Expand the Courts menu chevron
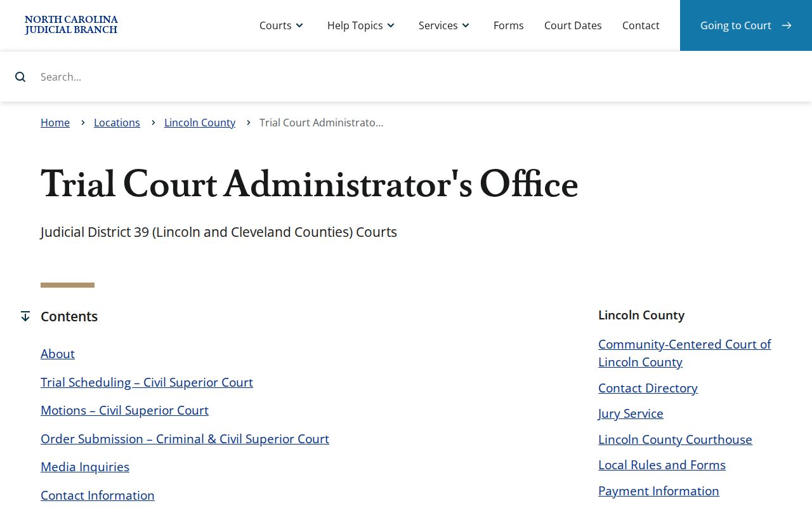Screen dimensions: 812x508 299,25
